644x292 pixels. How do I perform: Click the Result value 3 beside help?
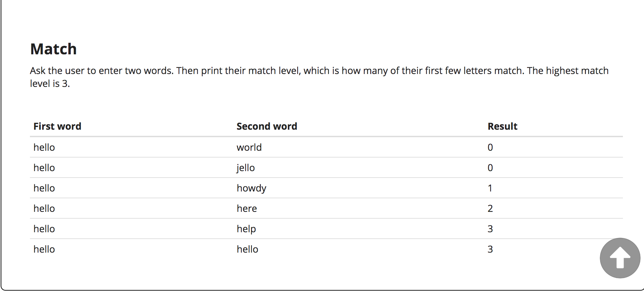[x=490, y=229]
